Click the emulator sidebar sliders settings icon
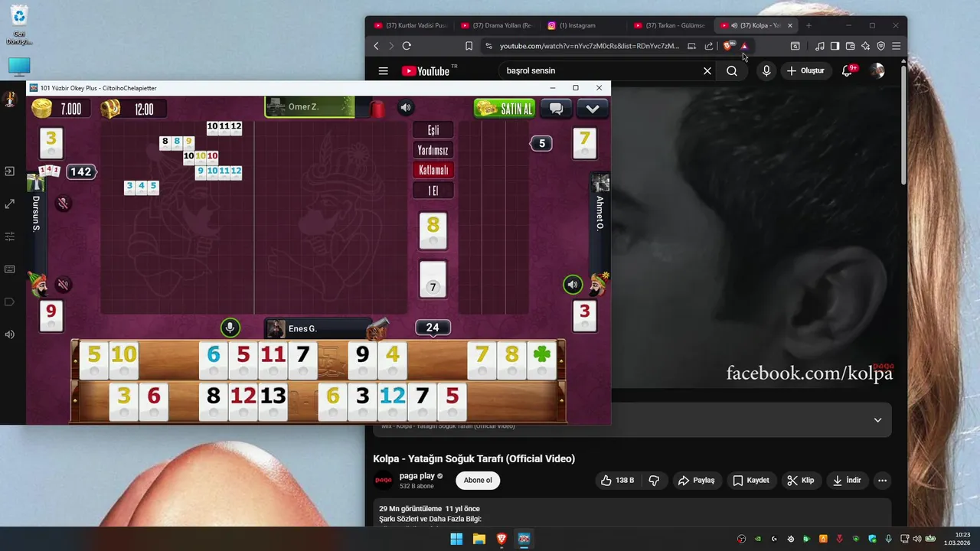Screen dimensions: 980x551 coord(10,236)
